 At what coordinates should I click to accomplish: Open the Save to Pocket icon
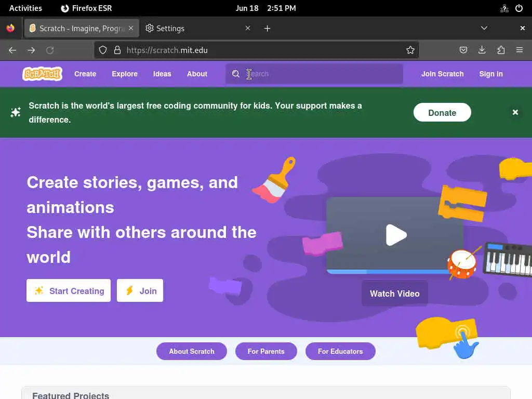point(463,50)
